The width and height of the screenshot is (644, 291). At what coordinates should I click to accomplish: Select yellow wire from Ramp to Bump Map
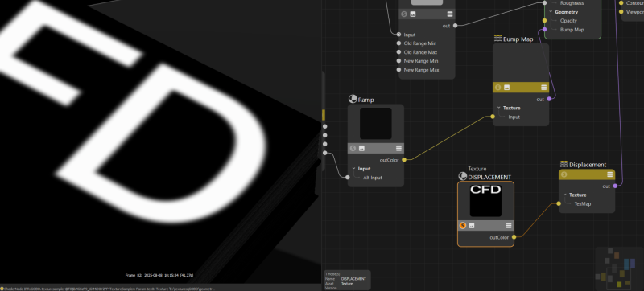click(448, 138)
